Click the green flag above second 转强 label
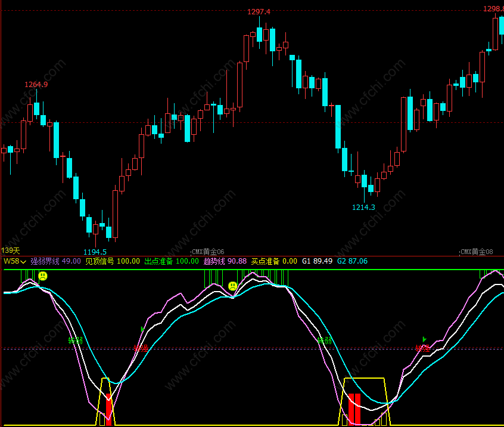Image resolution: width=504 pixels, height=427 pixels. point(424,339)
